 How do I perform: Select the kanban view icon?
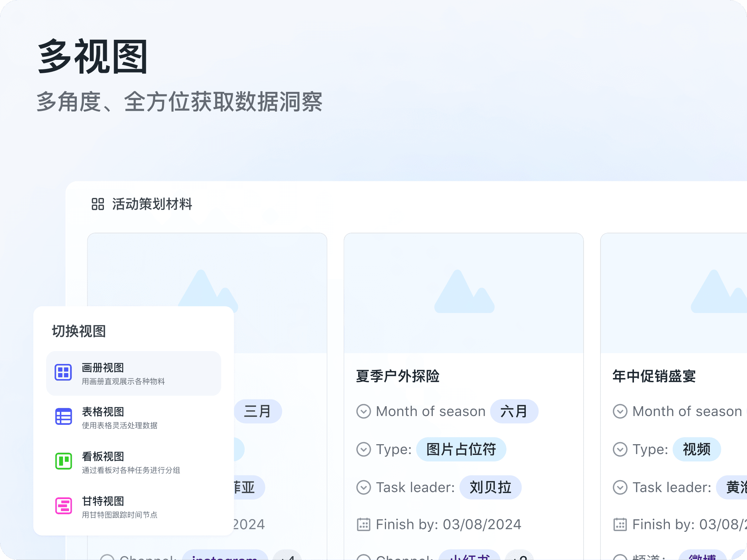[63, 461]
